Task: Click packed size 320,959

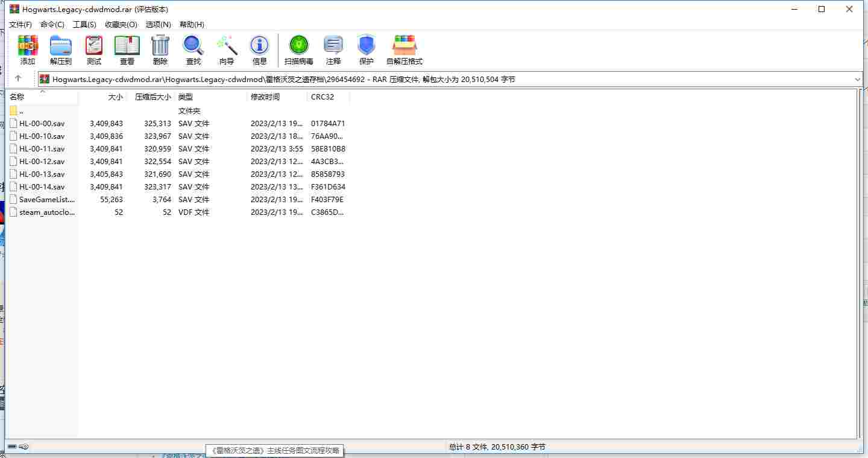Action: pyautogui.click(x=158, y=148)
